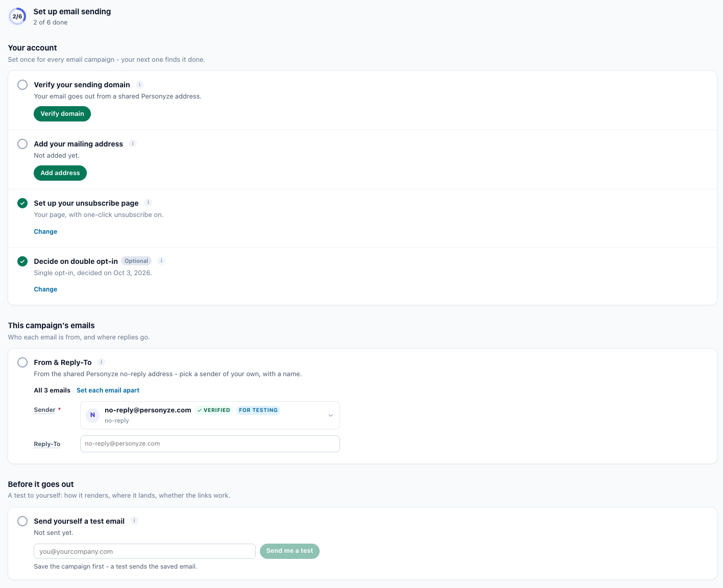Click info icon beside From & Reply-To

pos(101,362)
